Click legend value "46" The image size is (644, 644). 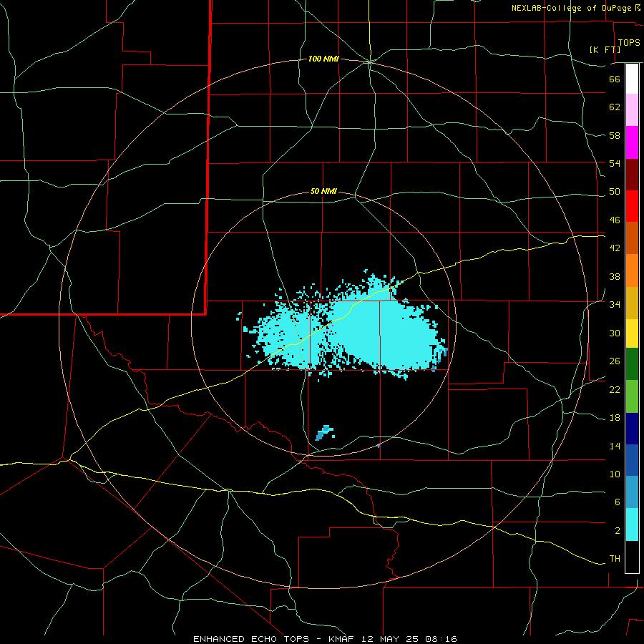615,220
